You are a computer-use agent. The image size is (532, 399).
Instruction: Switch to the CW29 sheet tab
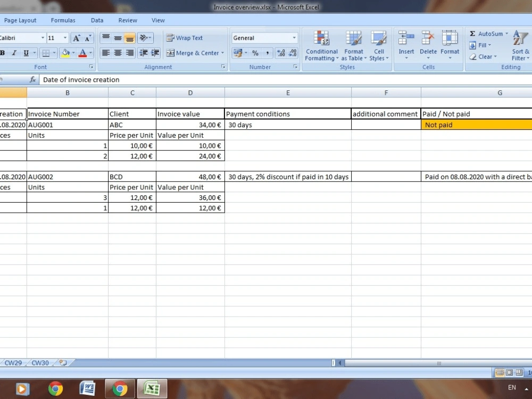(13, 363)
